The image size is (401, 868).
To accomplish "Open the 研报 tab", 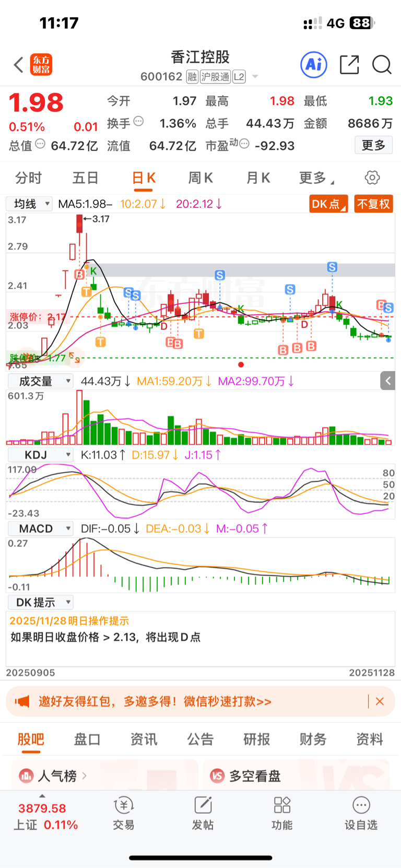I will click(x=257, y=739).
